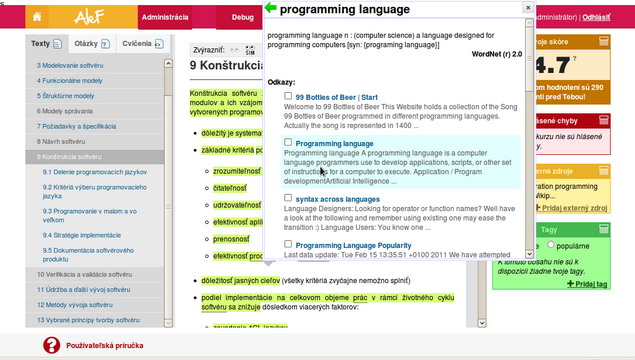
Task: Select the populárne radio button
Action: tap(550, 245)
